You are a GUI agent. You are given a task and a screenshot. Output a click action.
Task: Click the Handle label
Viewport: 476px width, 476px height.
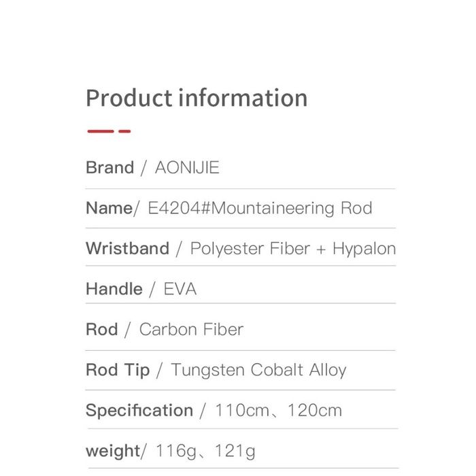coord(114,289)
